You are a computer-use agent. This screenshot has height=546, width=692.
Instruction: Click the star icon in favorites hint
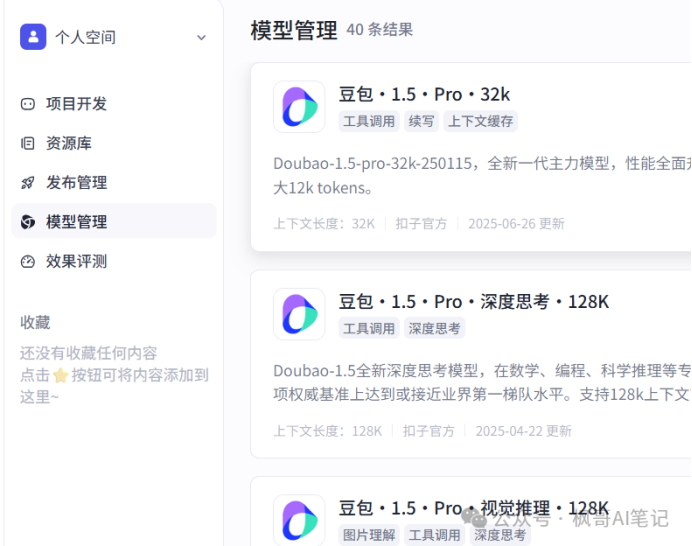pyautogui.click(x=60, y=376)
